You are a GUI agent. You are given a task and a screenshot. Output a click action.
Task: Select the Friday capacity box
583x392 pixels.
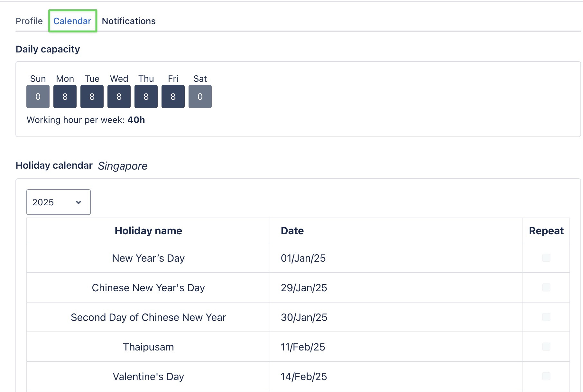point(173,96)
